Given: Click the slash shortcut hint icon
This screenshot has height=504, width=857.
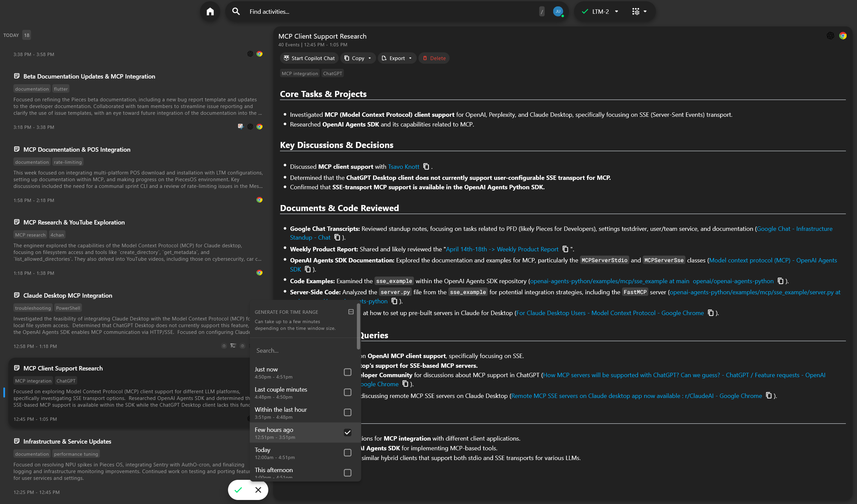Looking at the screenshot, I should click(x=542, y=11).
